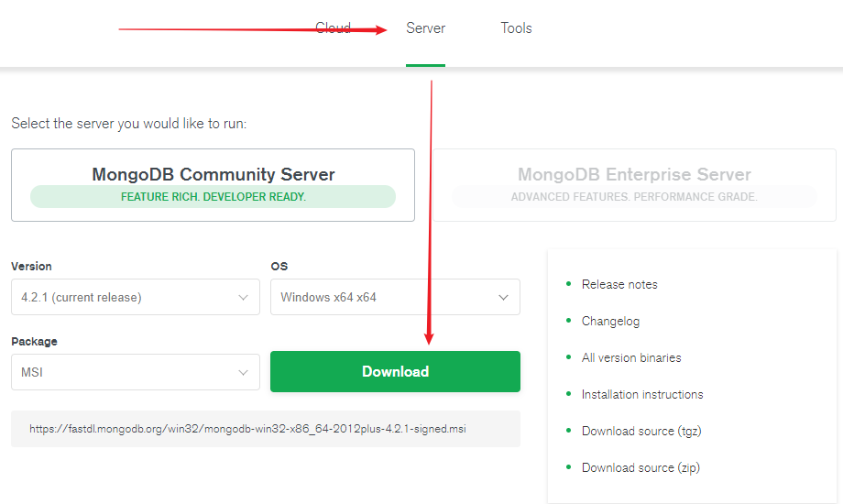Screen dimensions: 843x504
Task: Open the Package dropdown showing MSI
Action: pyautogui.click(x=136, y=372)
